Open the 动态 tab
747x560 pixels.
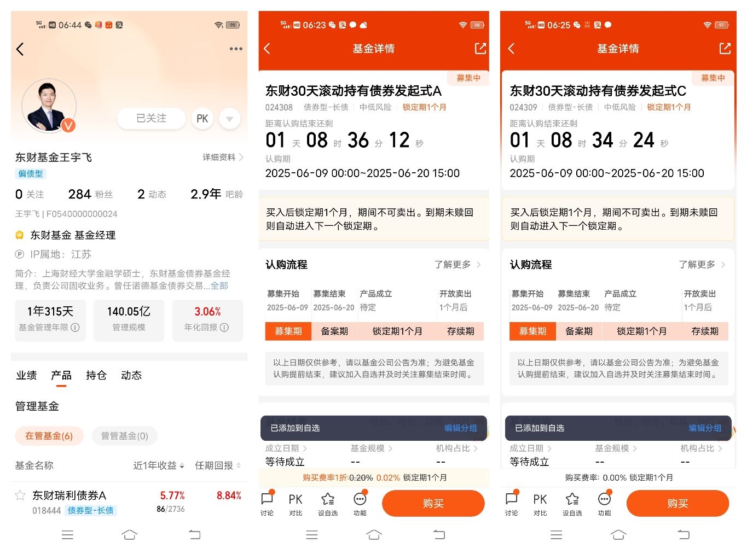pos(131,375)
